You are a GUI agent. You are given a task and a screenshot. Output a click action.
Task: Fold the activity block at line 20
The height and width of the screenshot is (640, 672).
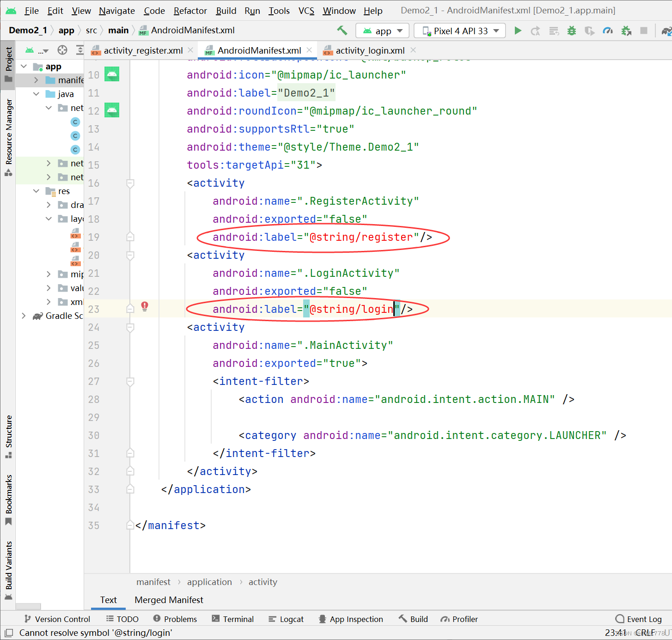[x=130, y=256]
